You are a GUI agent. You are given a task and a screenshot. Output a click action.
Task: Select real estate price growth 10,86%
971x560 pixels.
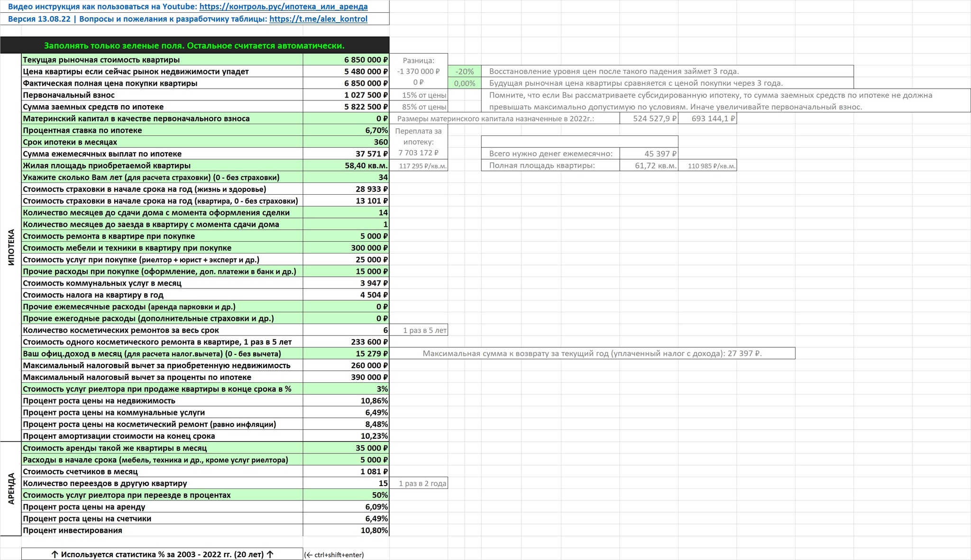tap(346, 401)
